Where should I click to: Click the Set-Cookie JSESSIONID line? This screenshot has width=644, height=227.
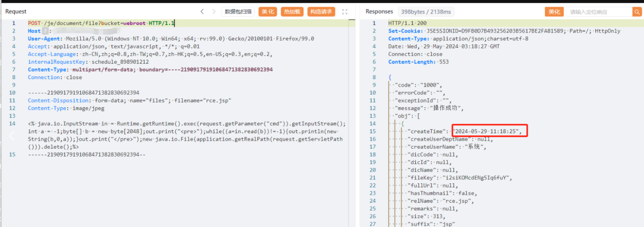tap(504, 31)
